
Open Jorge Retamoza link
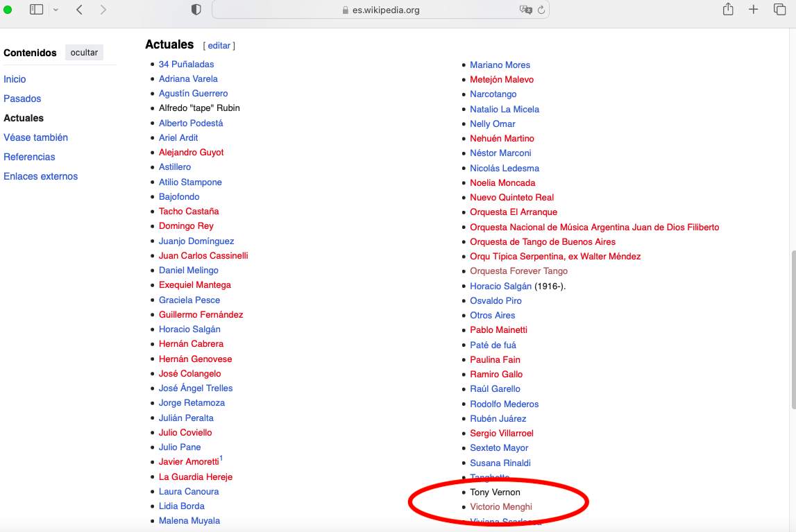(x=192, y=403)
